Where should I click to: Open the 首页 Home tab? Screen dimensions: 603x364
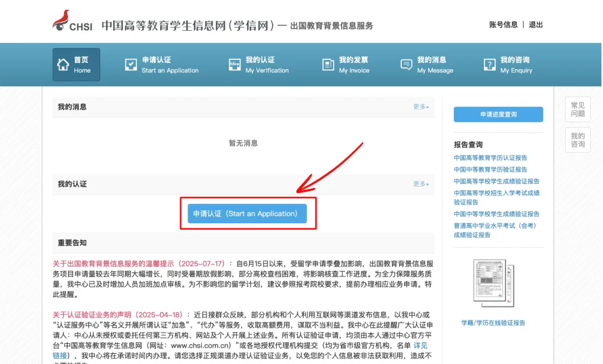click(76, 65)
